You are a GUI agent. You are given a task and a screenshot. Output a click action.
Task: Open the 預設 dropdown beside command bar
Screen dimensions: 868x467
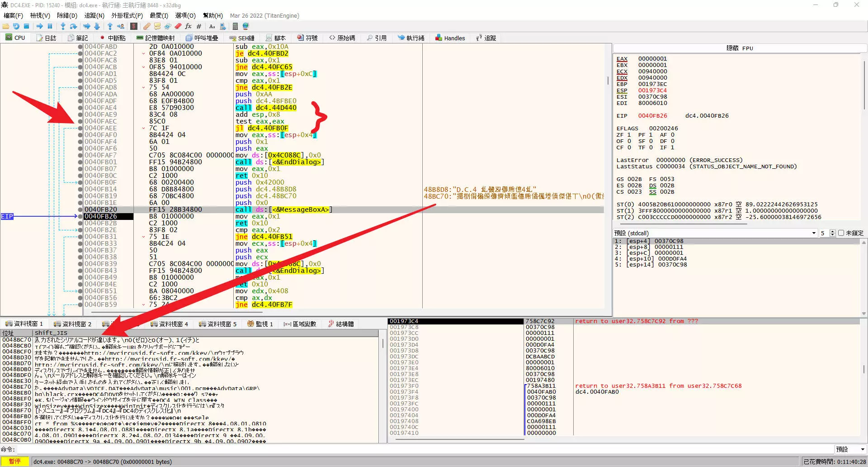[850, 449]
